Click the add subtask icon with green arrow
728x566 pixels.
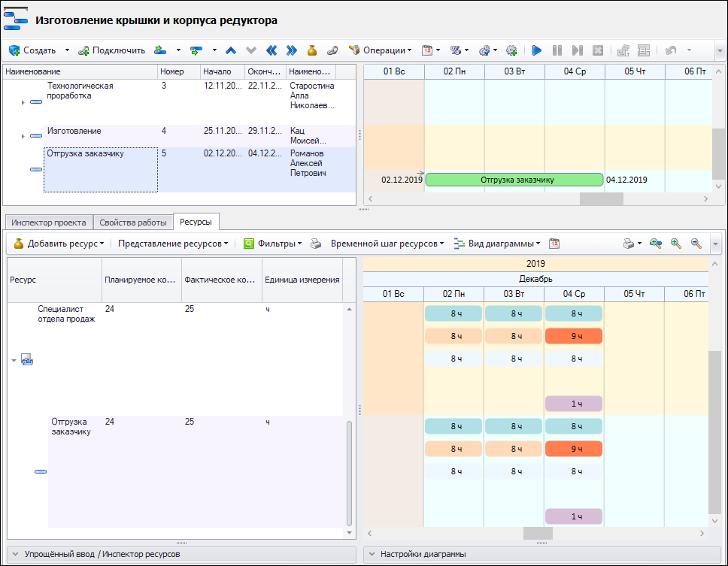click(x=196, y=50)
